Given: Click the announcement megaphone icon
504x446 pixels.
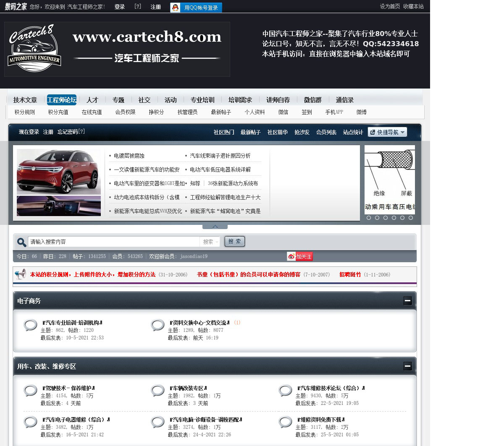Looking at the screenshot, I should (x=21, y=274).
